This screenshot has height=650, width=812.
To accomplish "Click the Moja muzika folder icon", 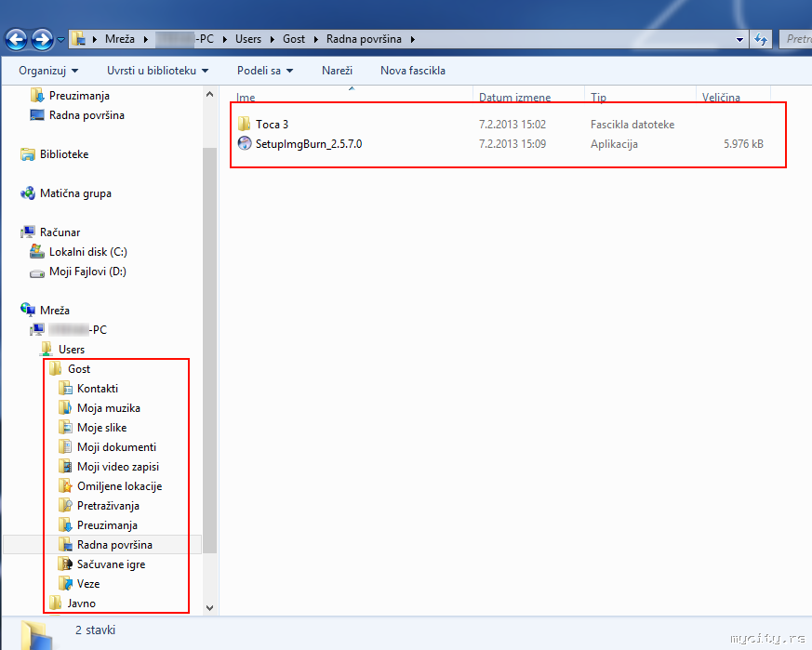I will tap(65, 407).
